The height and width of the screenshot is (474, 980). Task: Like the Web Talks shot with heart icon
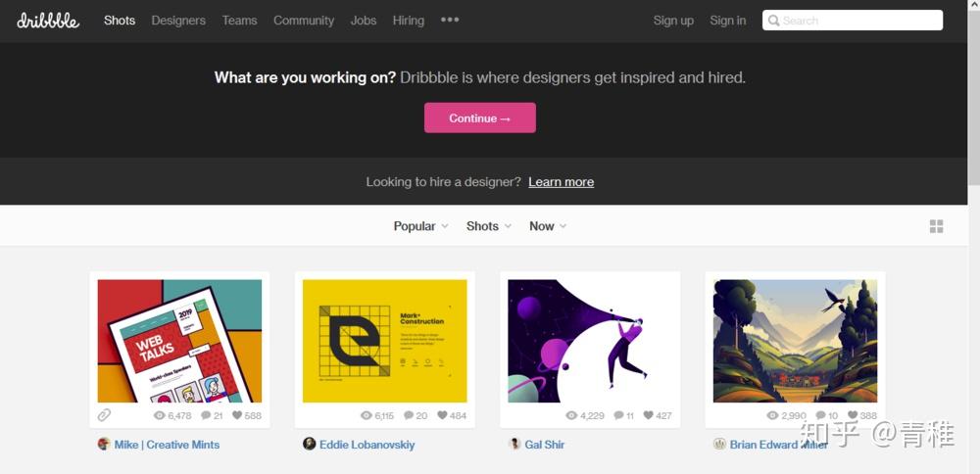coord(237,415)
